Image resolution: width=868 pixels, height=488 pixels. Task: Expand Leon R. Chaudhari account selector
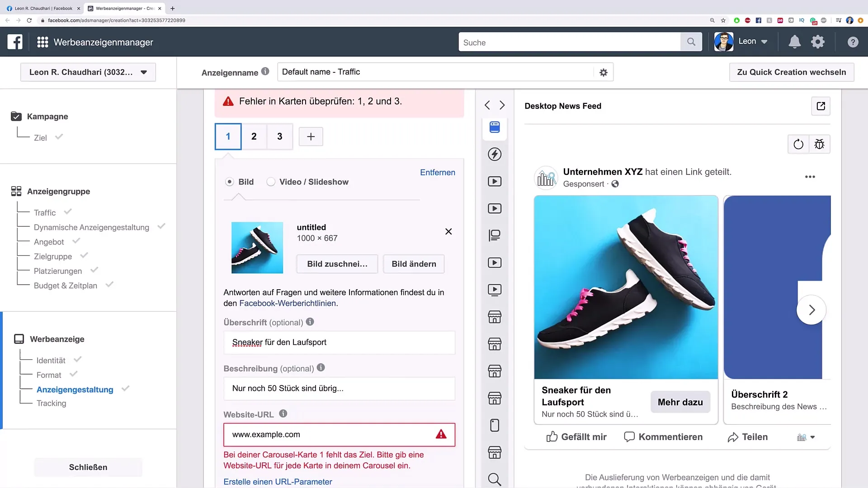pos(87,72)
